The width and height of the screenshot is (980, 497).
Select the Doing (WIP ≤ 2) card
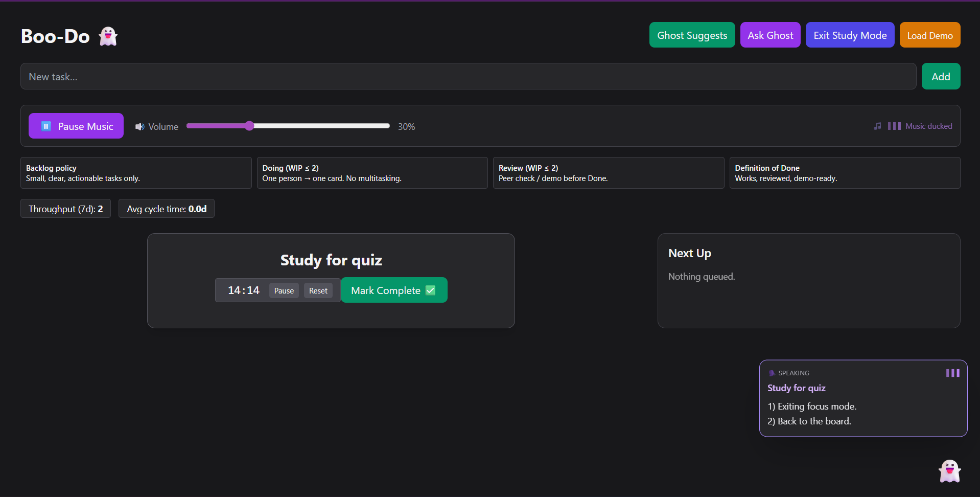(x=372, y=173)
